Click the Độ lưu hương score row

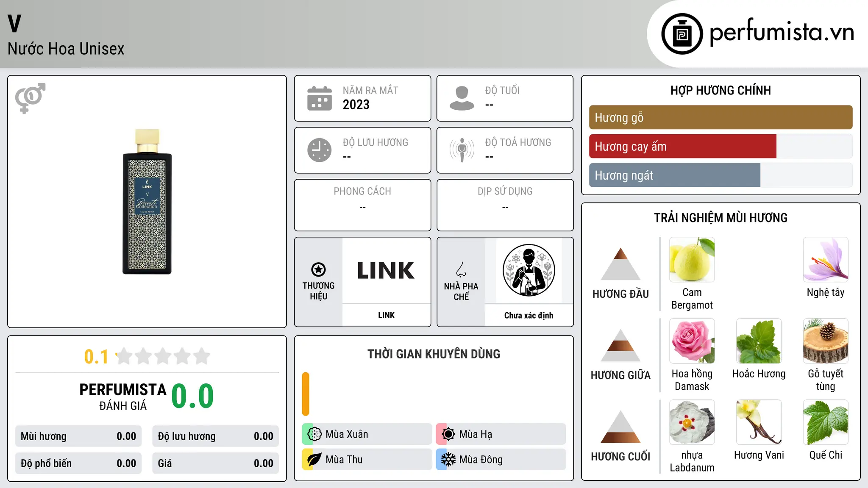click(215, 436)
